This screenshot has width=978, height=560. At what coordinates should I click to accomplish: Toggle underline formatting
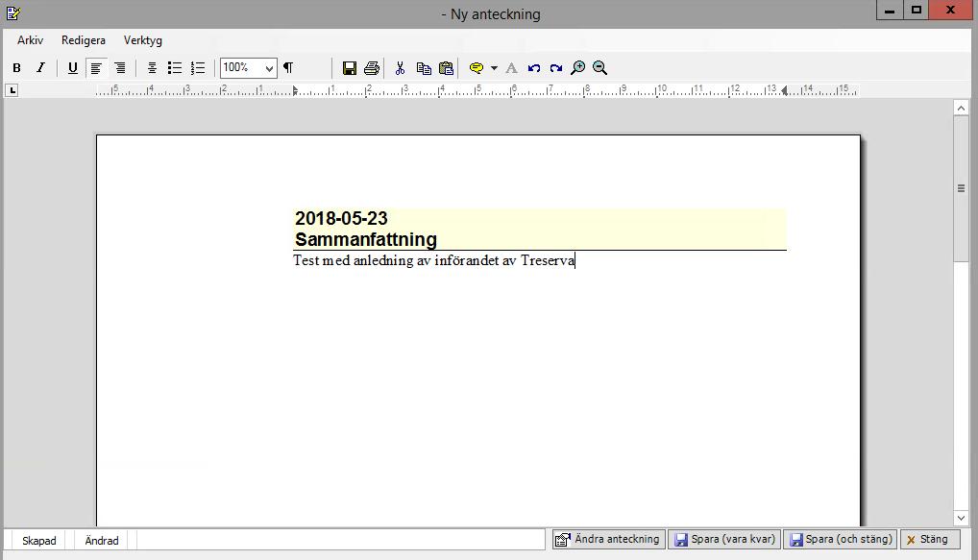[x=72, y=68]
